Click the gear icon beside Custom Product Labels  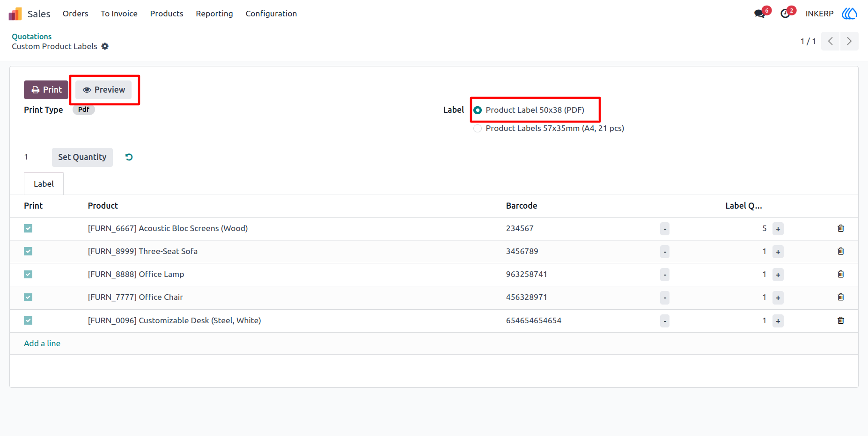click(x=105, y=46)
